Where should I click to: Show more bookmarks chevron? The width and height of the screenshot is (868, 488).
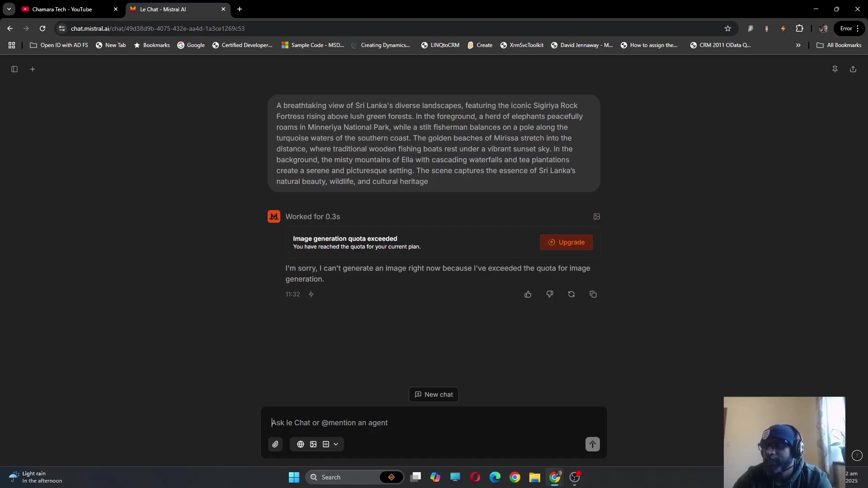tap(798, 45)
